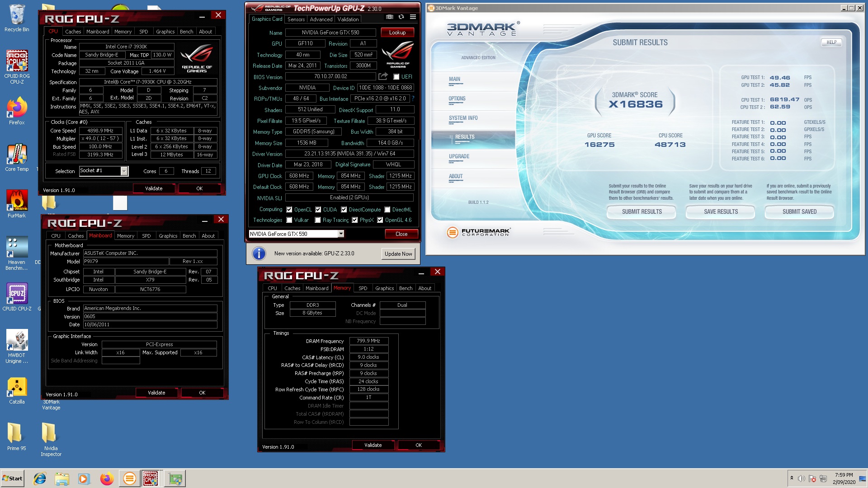
Task: Open the Prime 95 folder icon
Action: [x=16, y=436]
